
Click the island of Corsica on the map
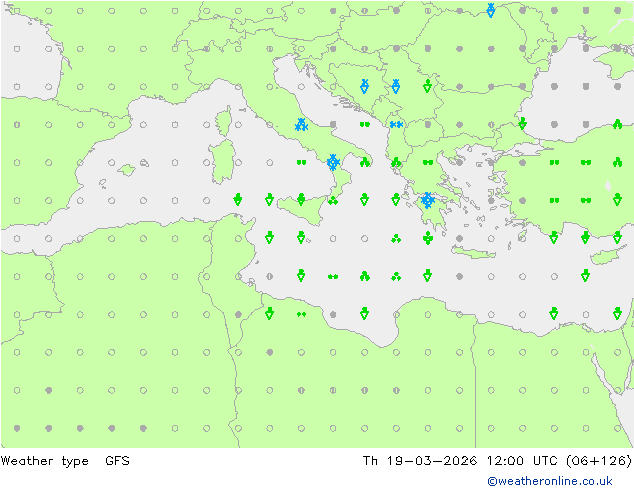tap(224, 121)
